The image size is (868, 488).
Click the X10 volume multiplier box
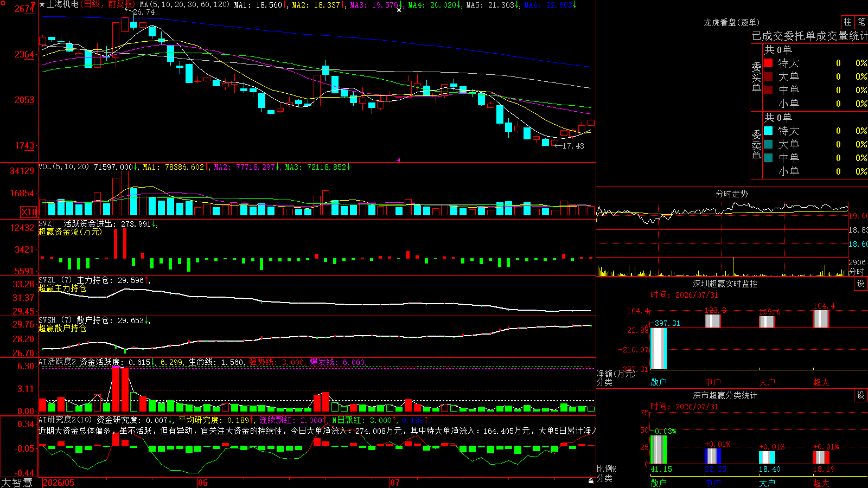point(29,212)
